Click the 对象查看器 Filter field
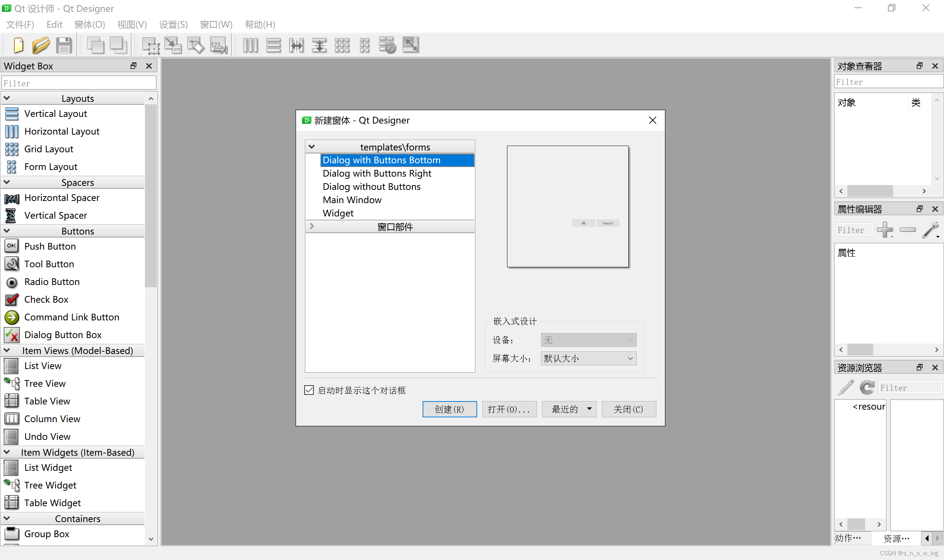The width and height of the screenshot is (944, 560). coord(889,82)
